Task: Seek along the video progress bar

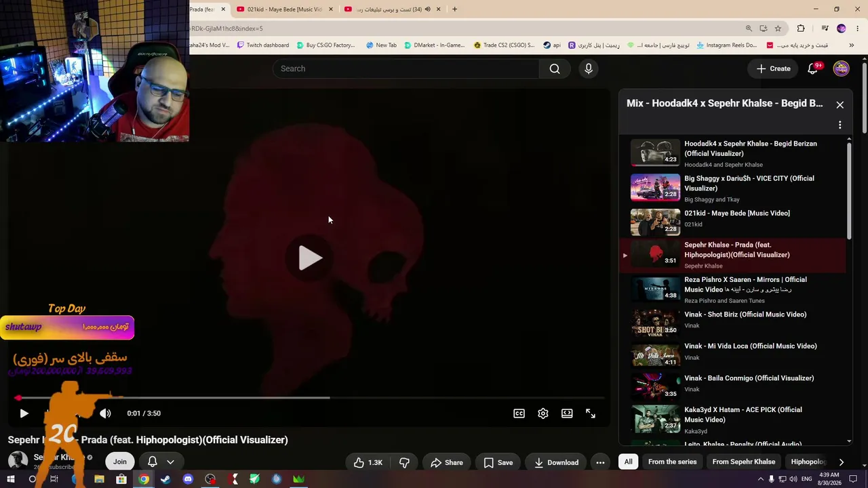Action: pos(310,398)
